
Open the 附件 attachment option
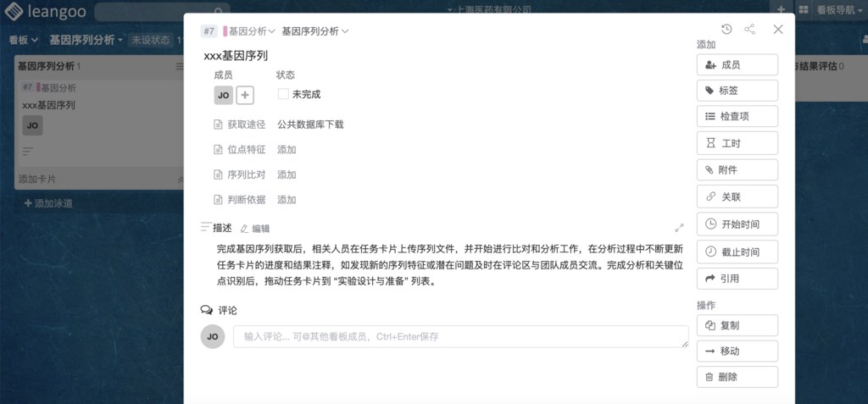(x=737, y=170)
